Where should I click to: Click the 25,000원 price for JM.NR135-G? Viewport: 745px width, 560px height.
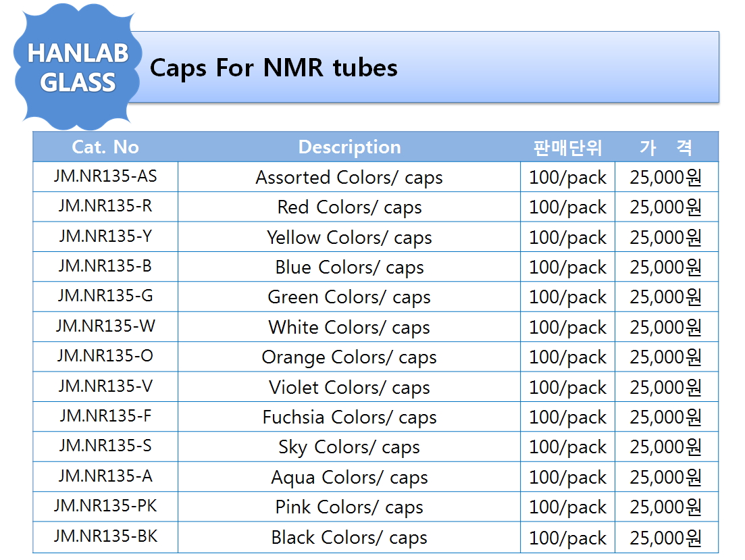(x=666, y=297)
